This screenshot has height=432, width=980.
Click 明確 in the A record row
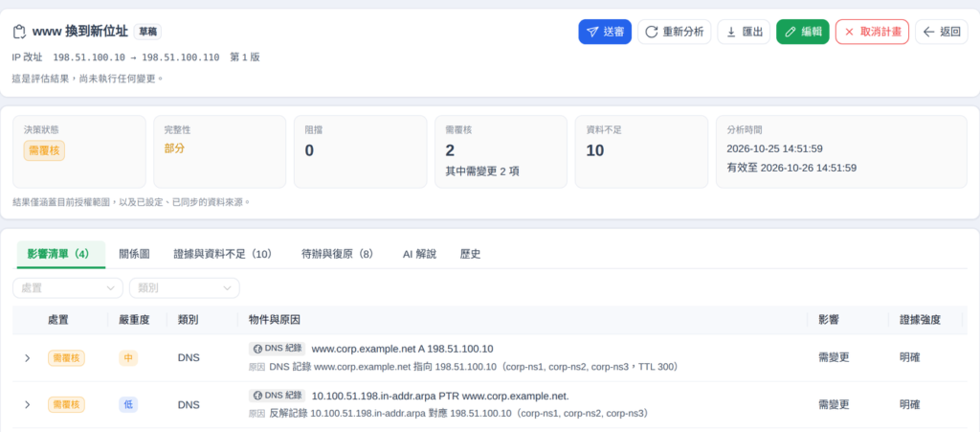(909, 358)
